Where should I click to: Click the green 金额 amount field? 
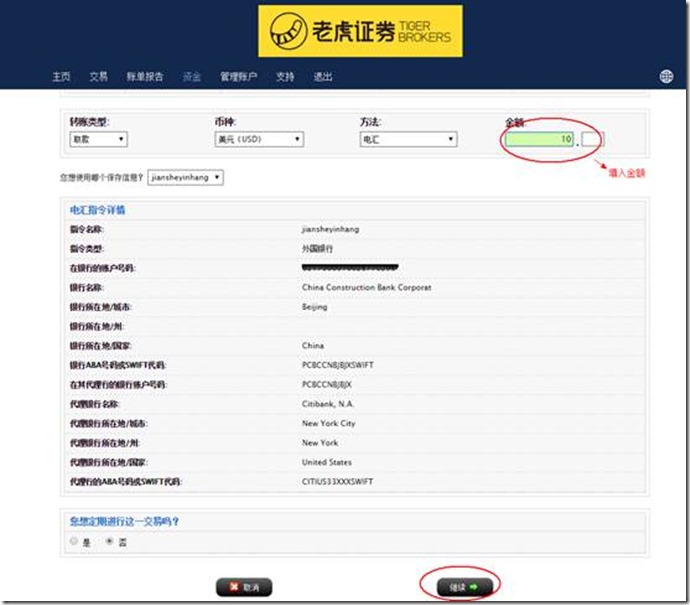click(x=540, y=139)
